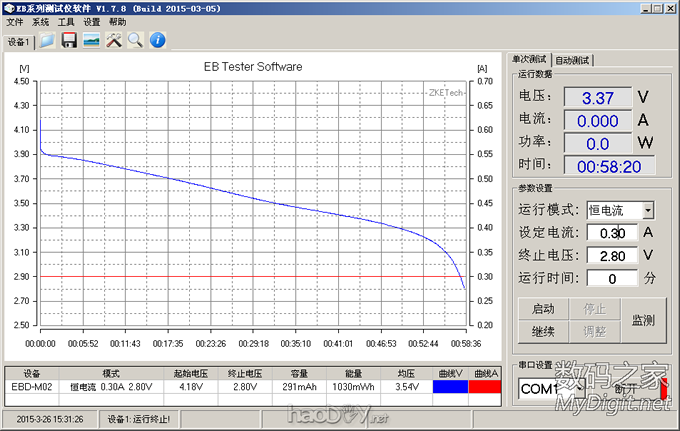
Task: Expand the 运行模式 dropdown
Action: point(648,210)
